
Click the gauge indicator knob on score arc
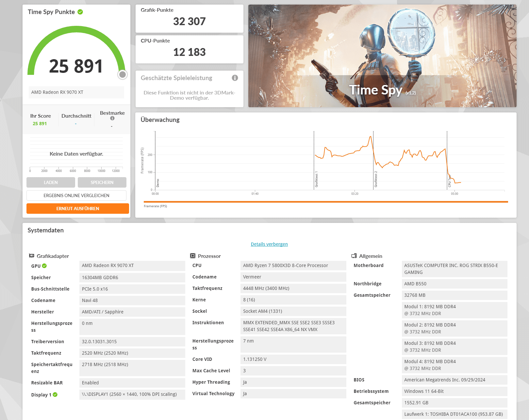pyautogui.click(x=123, y=75)
